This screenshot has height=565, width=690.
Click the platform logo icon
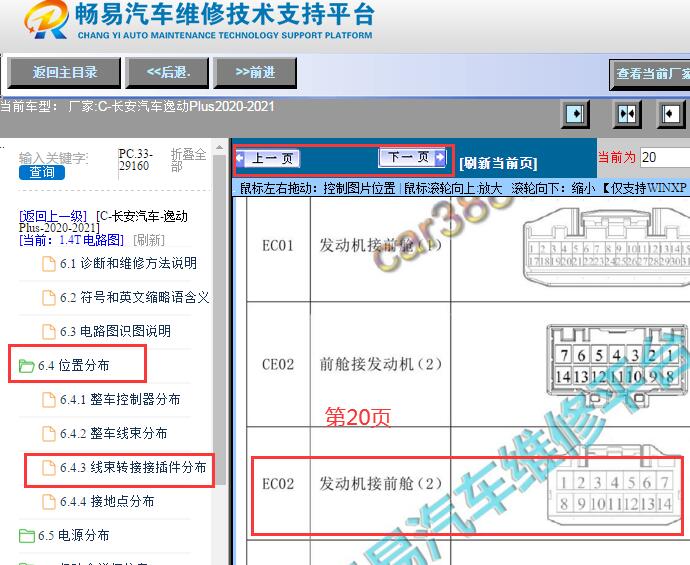[x=46, y=19]
